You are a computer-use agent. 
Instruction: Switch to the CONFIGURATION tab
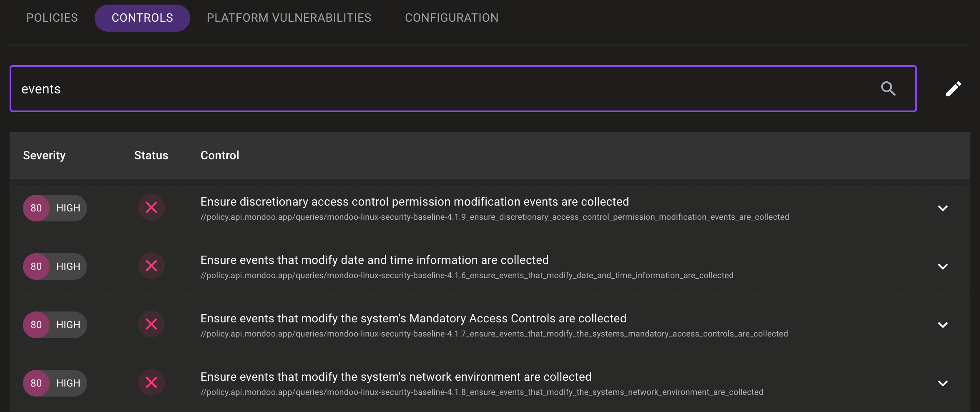(x=451, y=18)
